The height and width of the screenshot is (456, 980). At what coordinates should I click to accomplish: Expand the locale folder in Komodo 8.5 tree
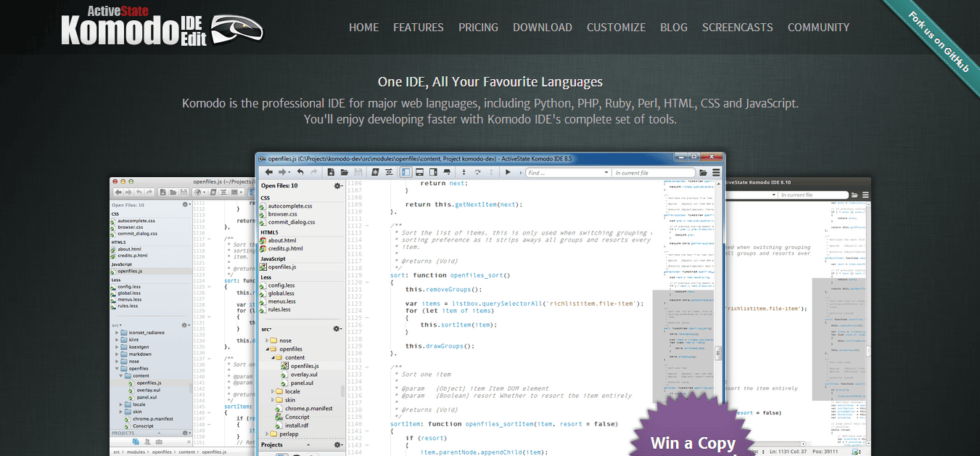point(274,391)
